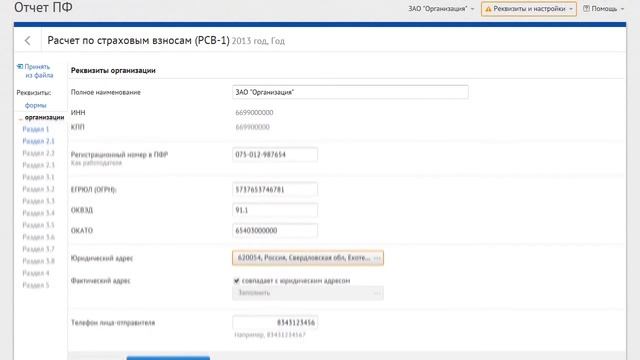Image resolution: width=640 pixels, height=360 pixels.
Task: Go to Раздел 3.1
Action: coord(38,177)
